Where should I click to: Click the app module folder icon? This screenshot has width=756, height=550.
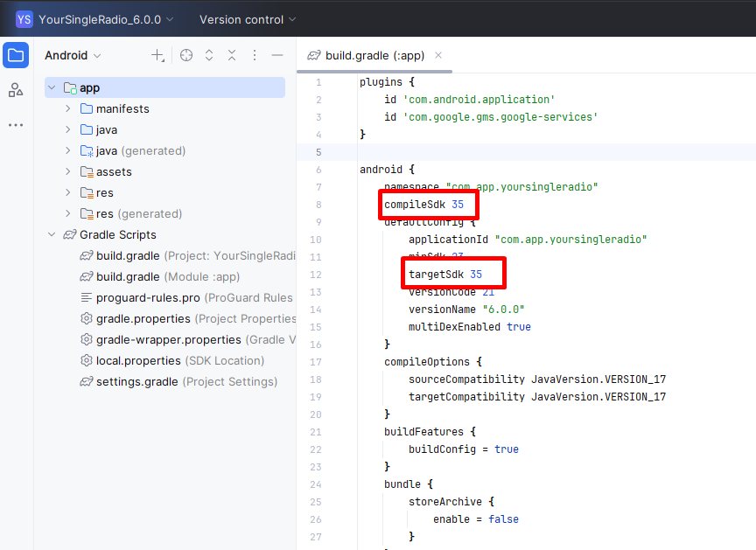click(x=70, y=88)
